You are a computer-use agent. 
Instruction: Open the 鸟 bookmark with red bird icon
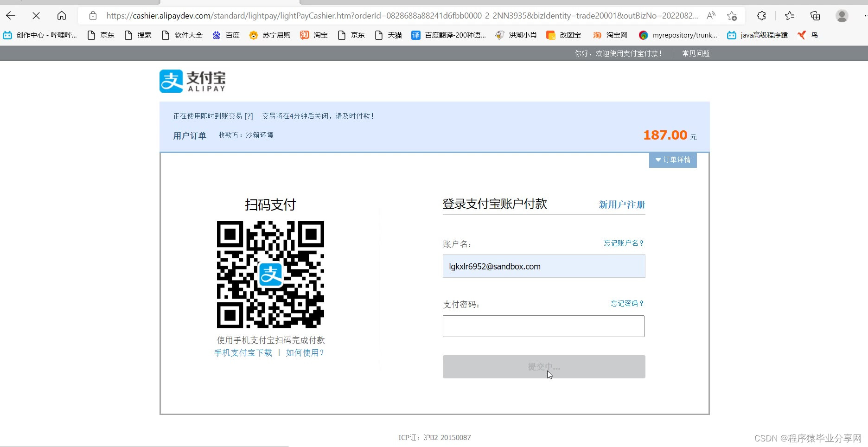[x=808, y=35]
